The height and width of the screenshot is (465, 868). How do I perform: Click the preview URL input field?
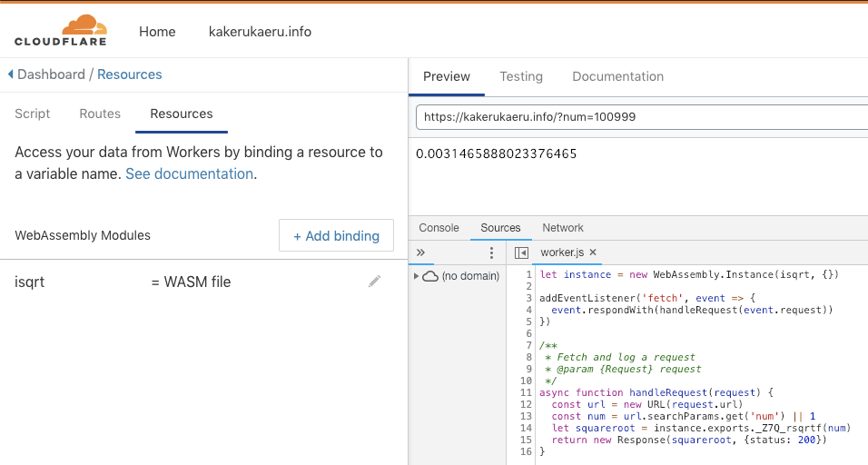coord(642,117)
